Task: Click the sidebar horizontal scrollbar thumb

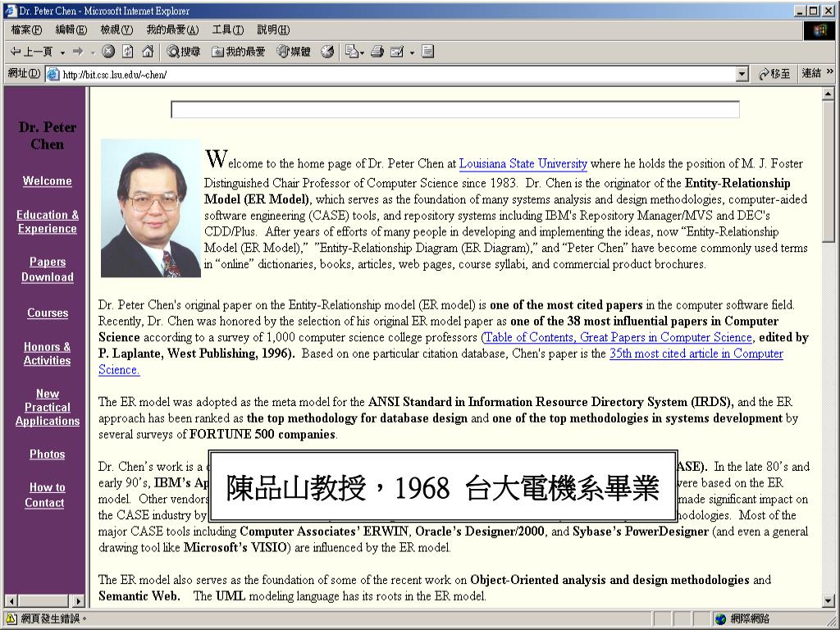Action: tap(43, 601)
